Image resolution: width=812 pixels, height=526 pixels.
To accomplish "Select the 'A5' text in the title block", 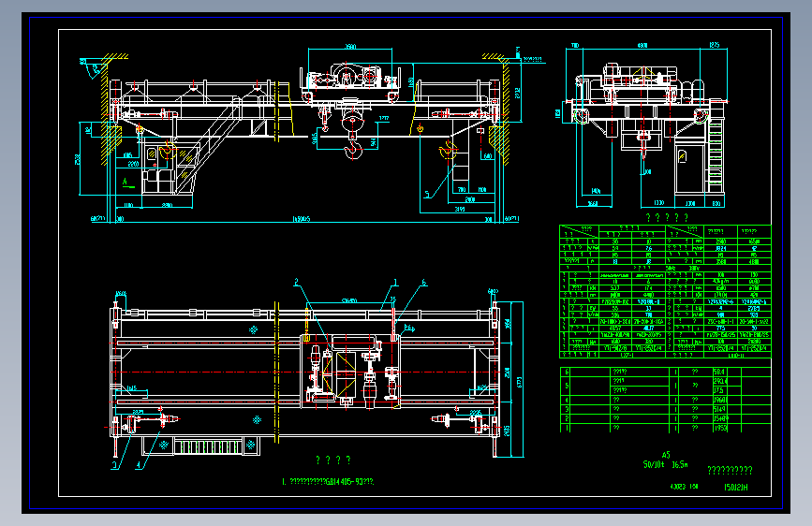I will [666, 455].
